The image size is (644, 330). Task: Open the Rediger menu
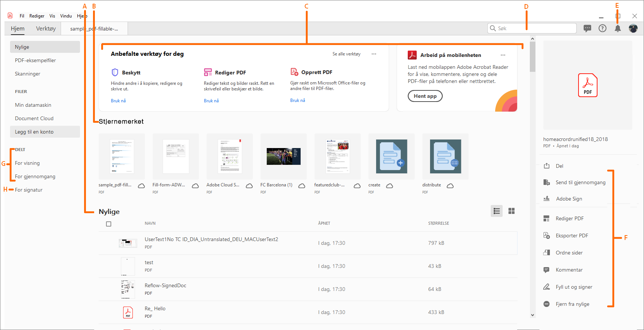37,16
